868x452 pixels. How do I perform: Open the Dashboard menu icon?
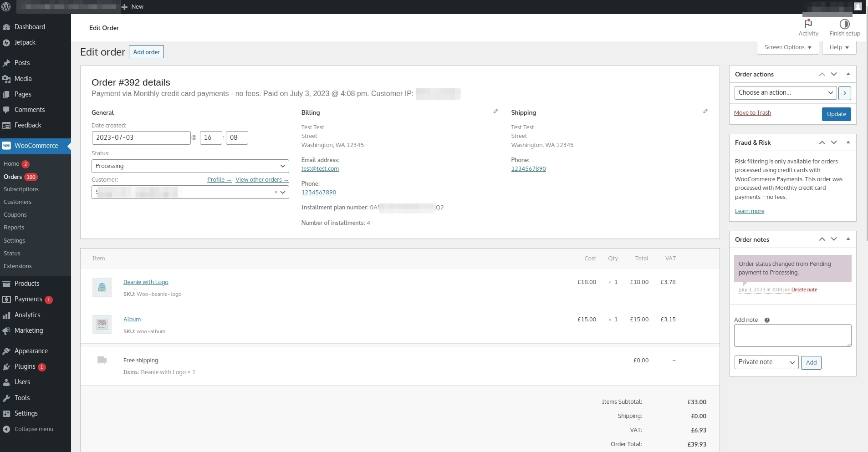(x=6, y=27)
